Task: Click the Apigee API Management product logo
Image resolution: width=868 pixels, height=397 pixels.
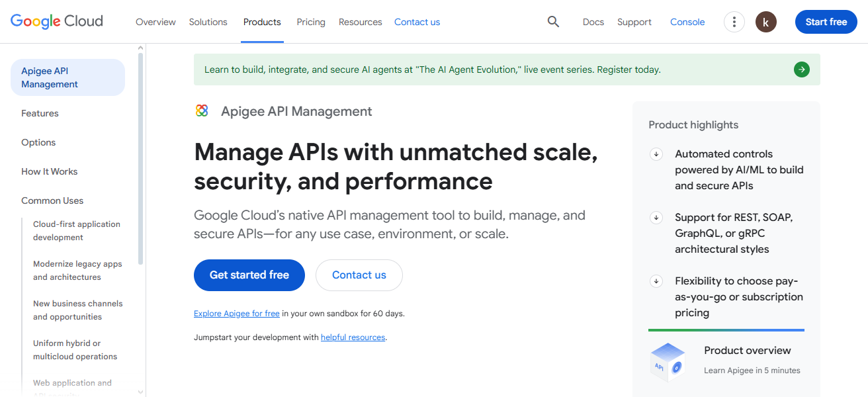Action: [x=201, y=110]
